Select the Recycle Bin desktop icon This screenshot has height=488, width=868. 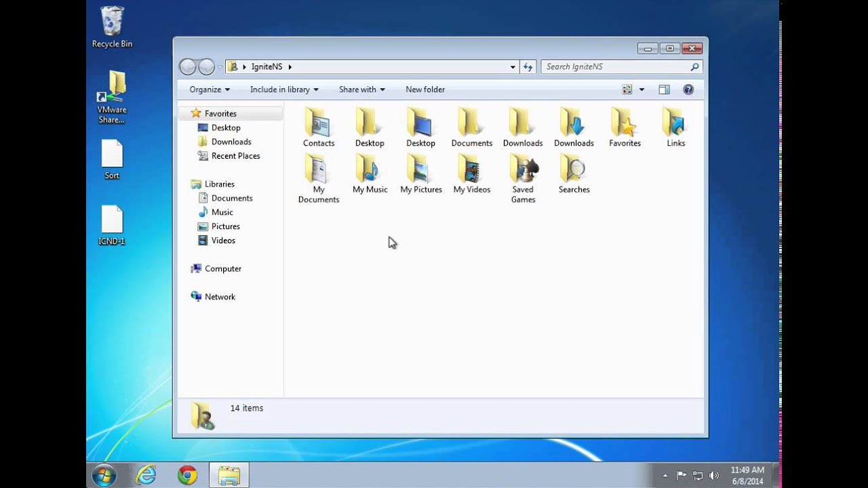112,27
